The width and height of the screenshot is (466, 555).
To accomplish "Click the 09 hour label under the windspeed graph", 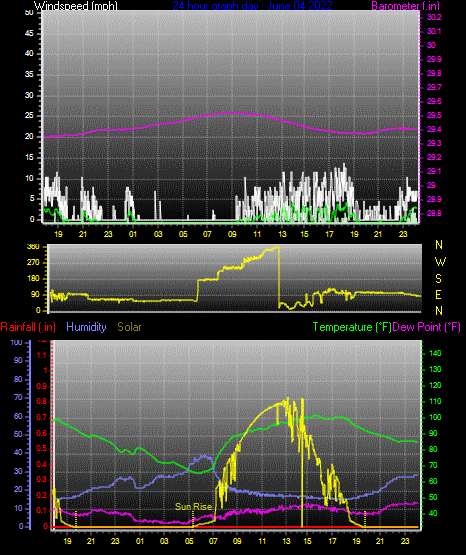I will (232, 234).
